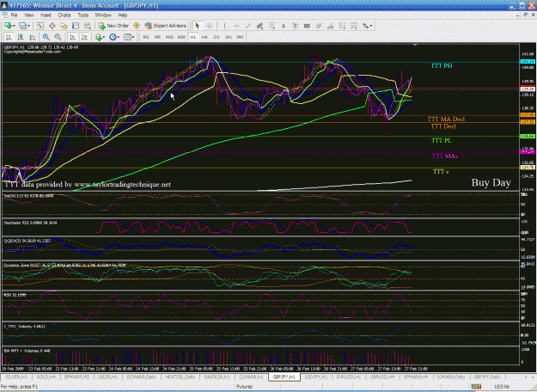Switch chart to Candlesticks mode
The width and height of the screenshot is (537, 392).
point(21,37)
